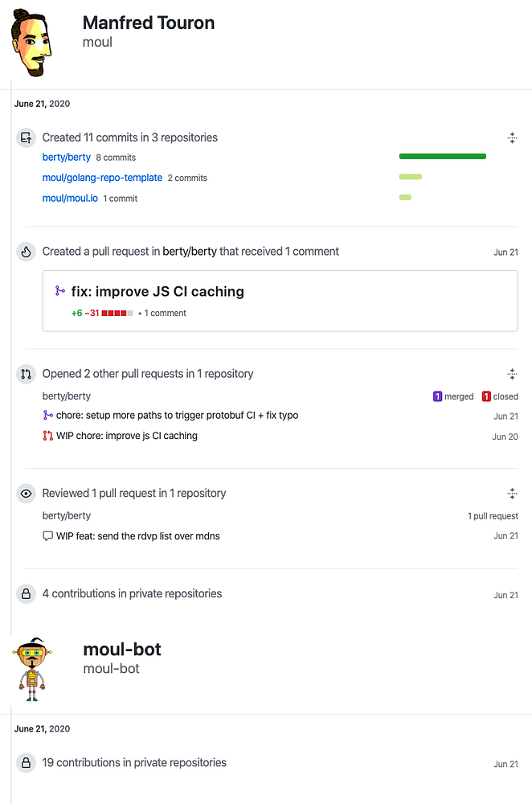The image size is (532, 804).
Task: Collapse the Created 11 commits section
Action: (512, 137)
